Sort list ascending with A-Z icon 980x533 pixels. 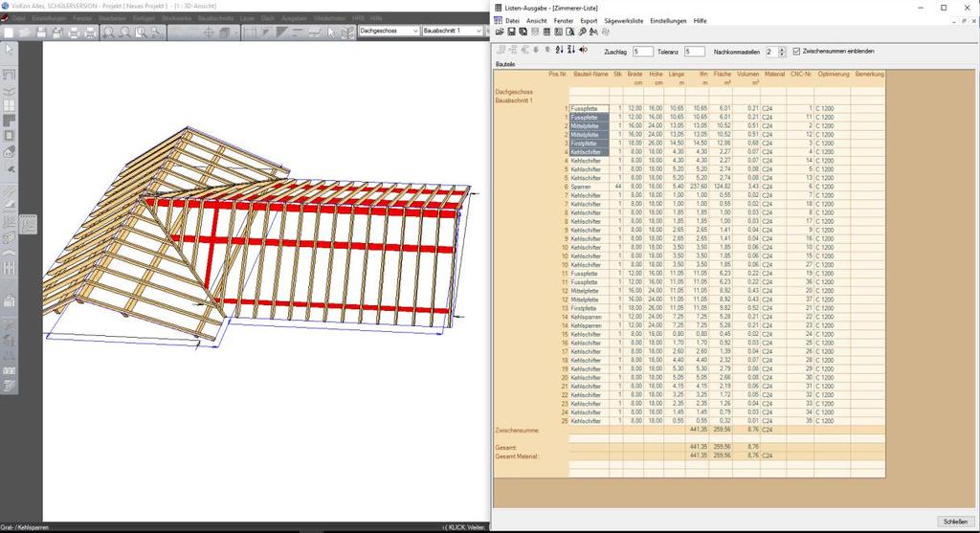click(x=559, y=50)
